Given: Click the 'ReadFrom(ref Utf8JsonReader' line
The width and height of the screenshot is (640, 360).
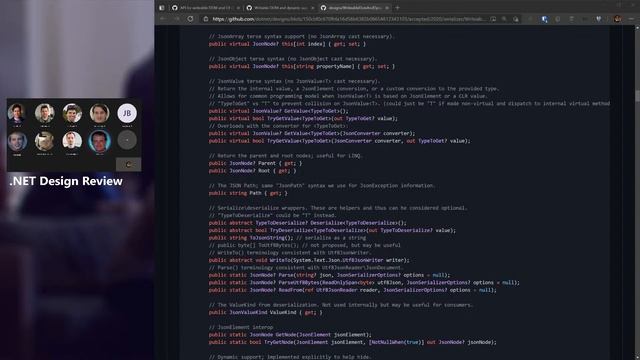Looking at the screenshot, I should (353, 290).
